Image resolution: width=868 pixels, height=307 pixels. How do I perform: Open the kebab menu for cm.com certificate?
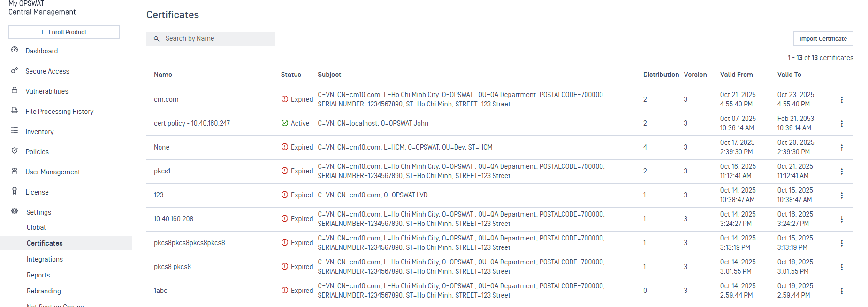842,100
